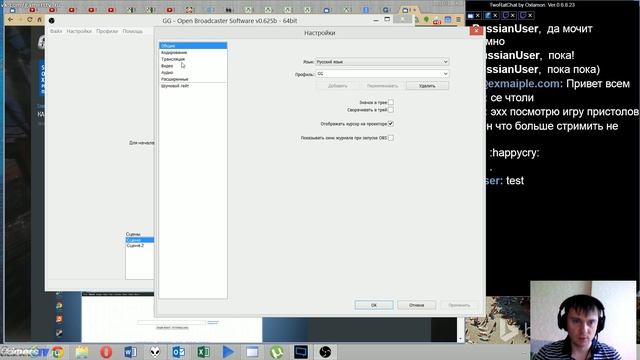Click the Применить button
Image resolution: width=640 pixels, height=360 pixels.
coord(459,305)
